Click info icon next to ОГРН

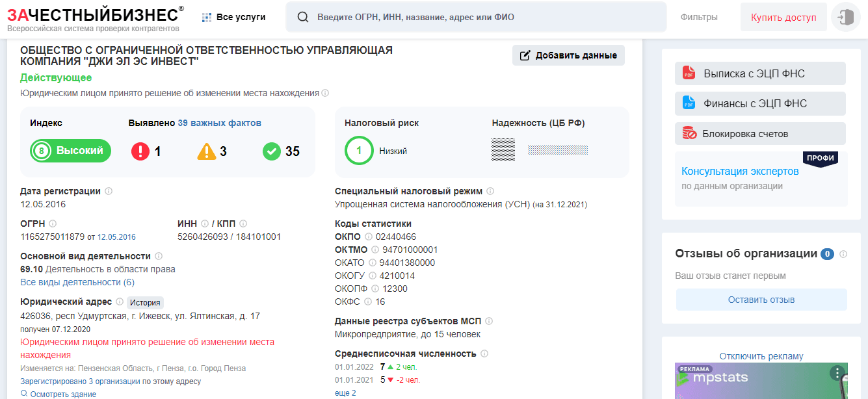pyautogui.click(x=53, y=224)
